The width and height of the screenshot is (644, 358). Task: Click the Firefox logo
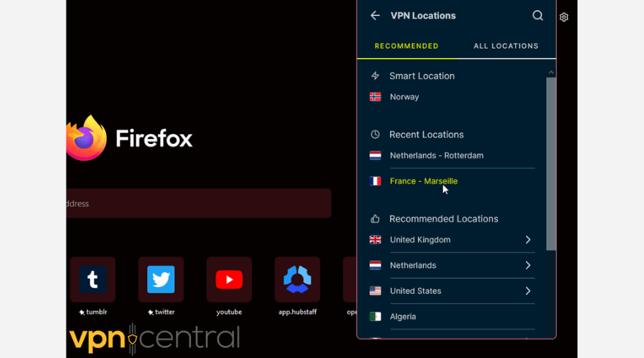coord(87,138)
